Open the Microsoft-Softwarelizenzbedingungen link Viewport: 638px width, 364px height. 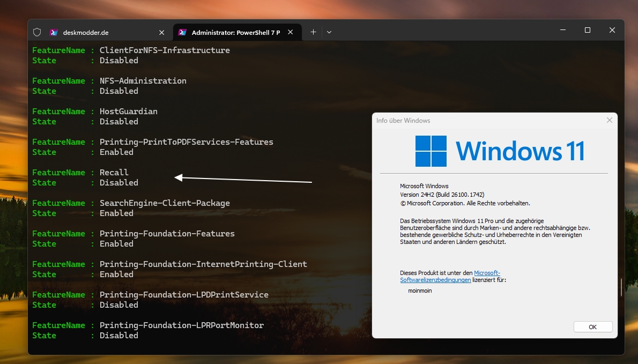(x=450, y=277)
